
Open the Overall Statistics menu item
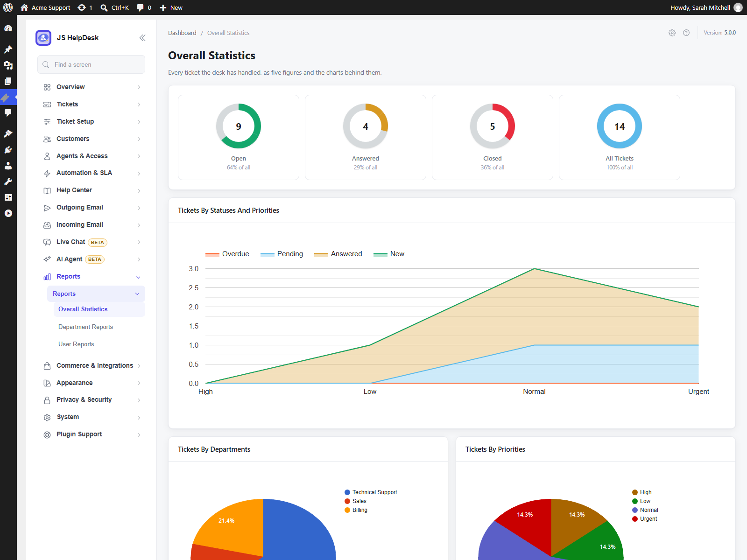[x=99, y=309]
